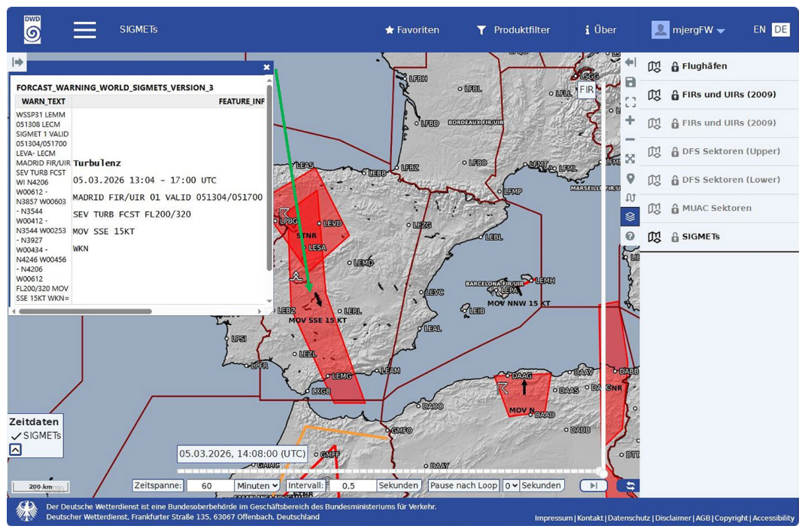Click the save icon in map toolbar

coord(630,82)
